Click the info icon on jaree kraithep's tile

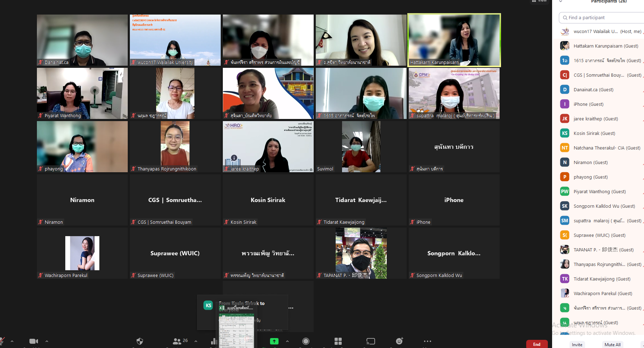[234, 158]
